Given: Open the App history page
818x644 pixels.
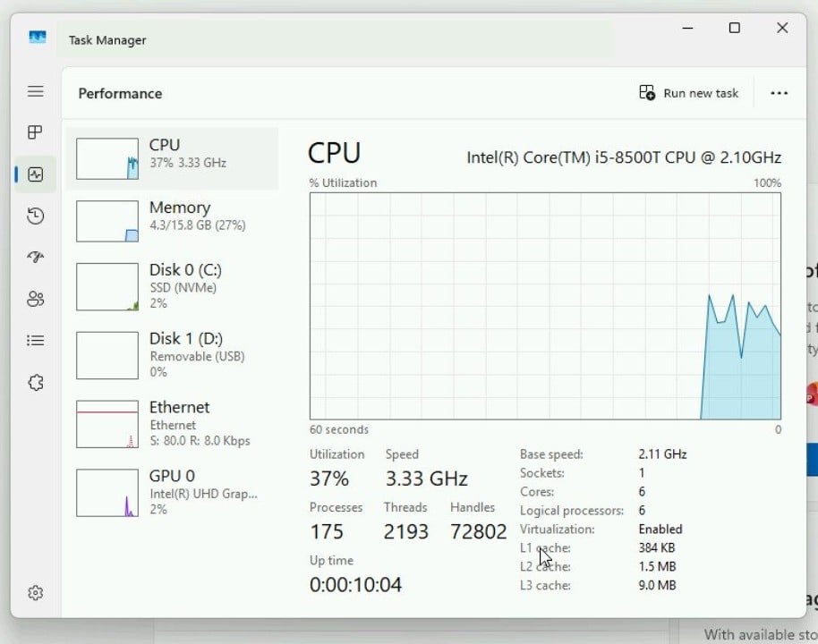Looking at the screenshot, I should pyautogui.click(x=35, y=216).
